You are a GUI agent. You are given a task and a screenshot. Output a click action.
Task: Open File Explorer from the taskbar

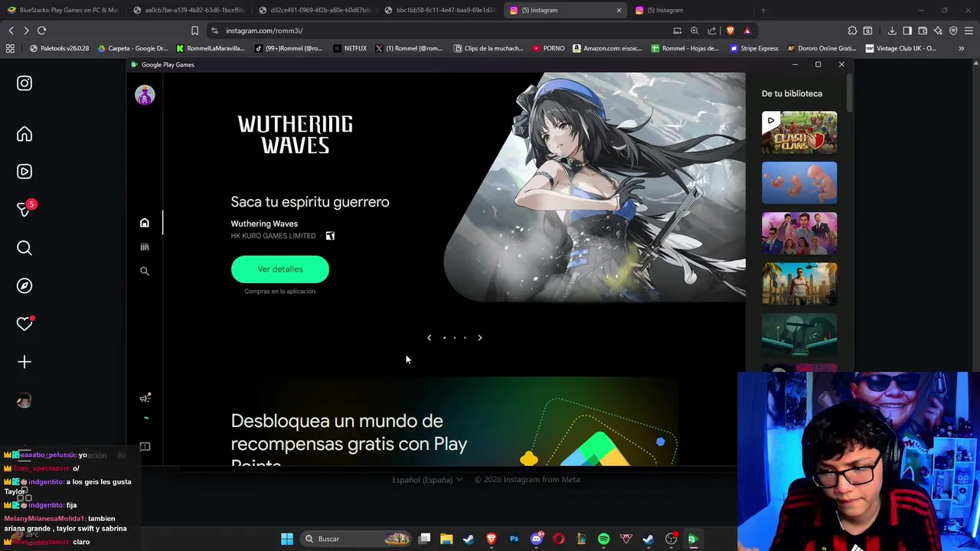[x=446, y=539]
